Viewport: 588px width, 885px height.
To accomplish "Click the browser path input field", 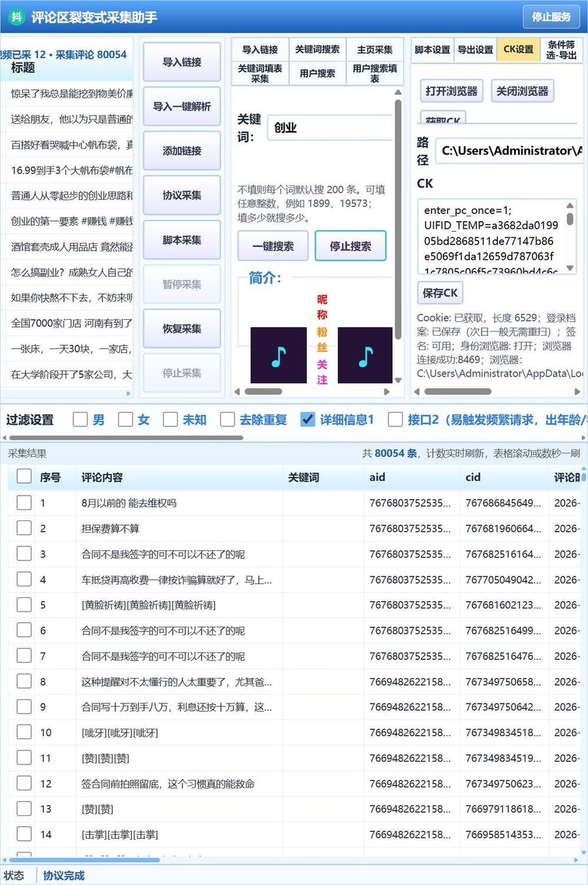I will coord(509,151).
